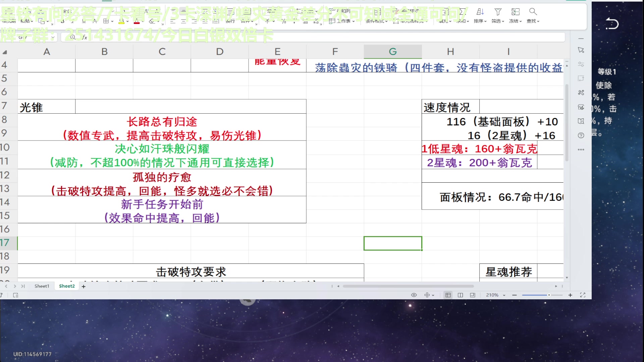The height and width of the screenshot is (362, 644).
Task: Open the eye-protection view icon in status bar
Action: pos(414,295)
